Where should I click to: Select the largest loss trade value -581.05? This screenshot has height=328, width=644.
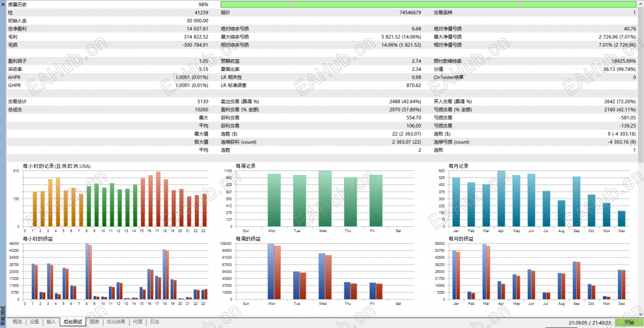point(628,117)
